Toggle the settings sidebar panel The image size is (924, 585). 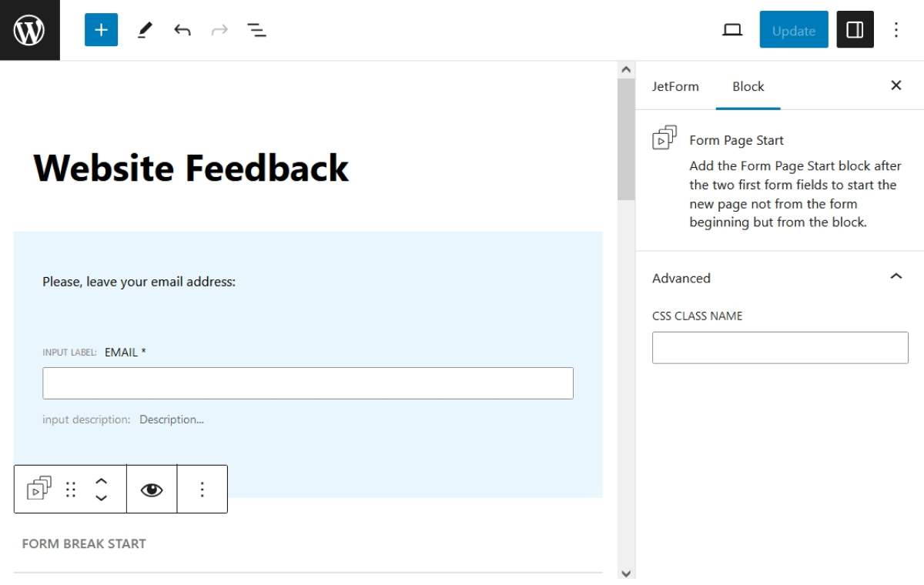pyautogui.click(x=855, y=29)
